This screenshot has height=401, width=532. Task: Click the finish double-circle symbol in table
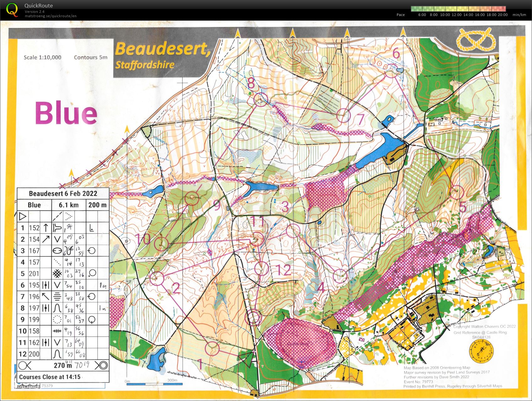click(102, 365)
